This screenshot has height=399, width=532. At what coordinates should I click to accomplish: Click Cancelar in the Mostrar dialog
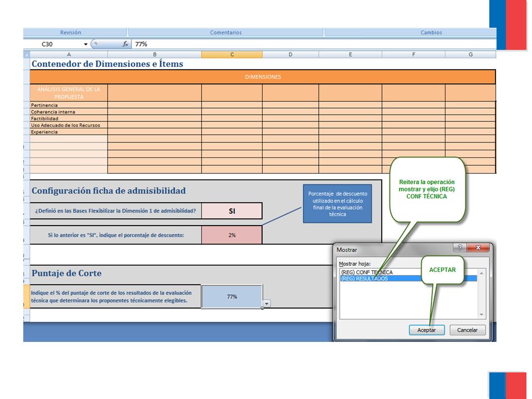pyautogui.click(x=467, y=330)
